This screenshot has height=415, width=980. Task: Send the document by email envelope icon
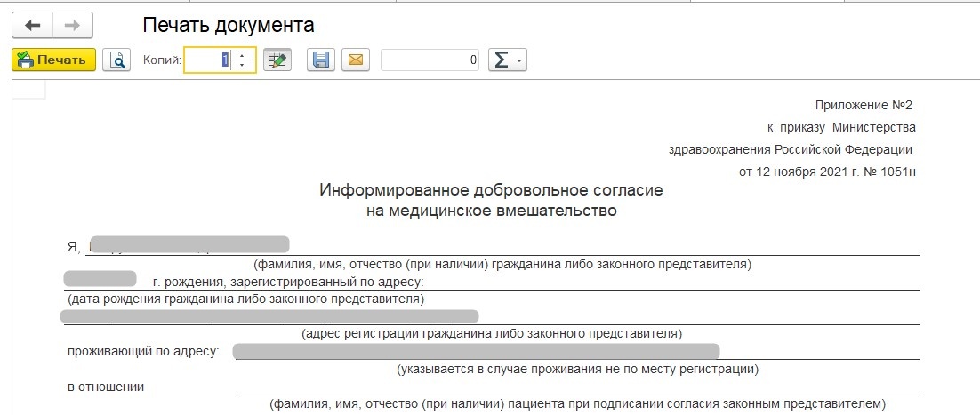(x=355, y=60)
